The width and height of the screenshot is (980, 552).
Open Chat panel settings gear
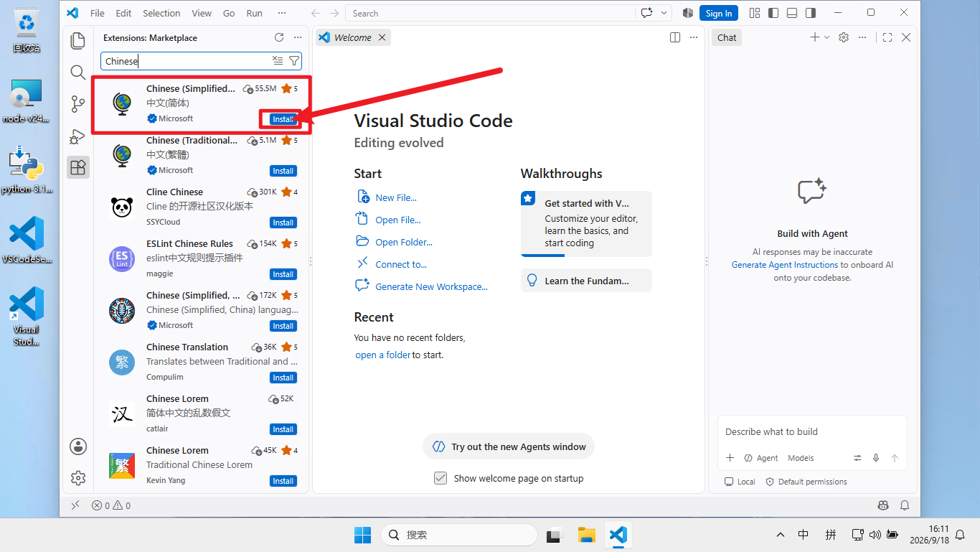pyautogui.click(x=844, y=37)
